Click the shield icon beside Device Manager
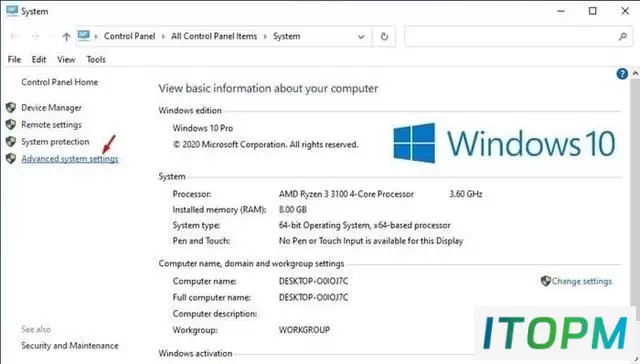 pyautogui.click(x=11, y=107)
